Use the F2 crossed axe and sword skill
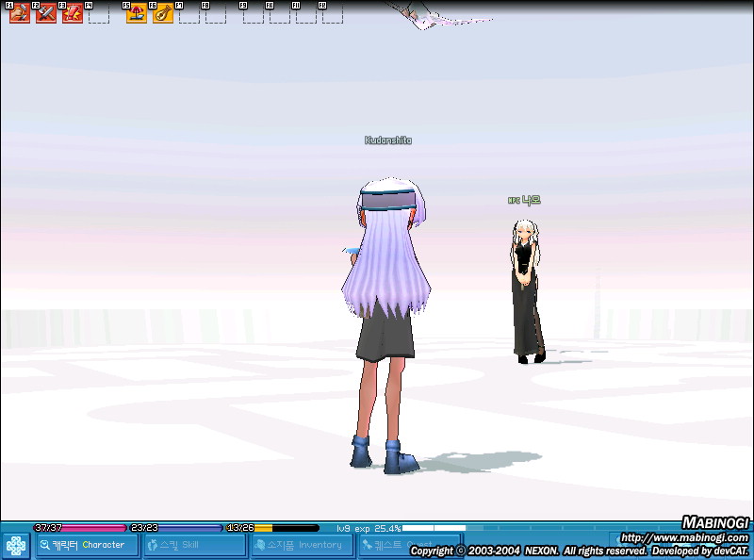This screenshot has height=560, width=754. [x=46, y=13]
